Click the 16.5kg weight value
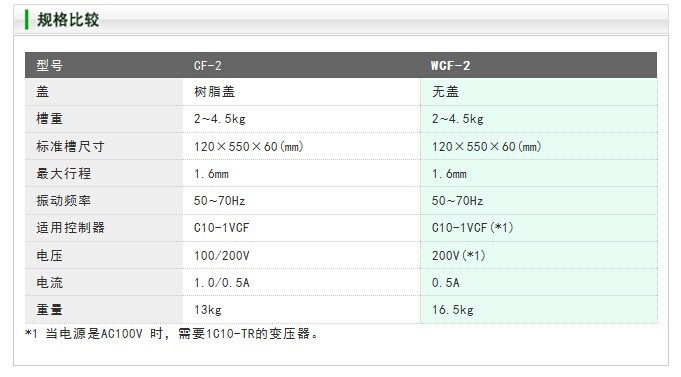This screenshot has height=377, width=681. click(x=453, y=310)
